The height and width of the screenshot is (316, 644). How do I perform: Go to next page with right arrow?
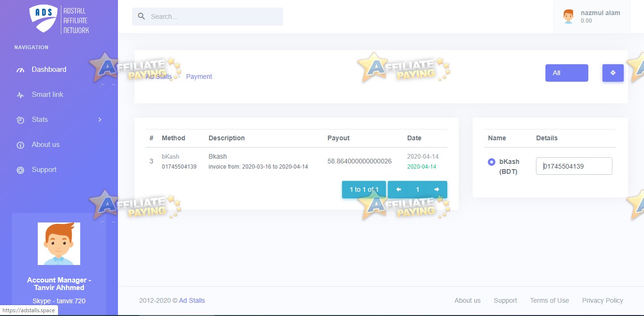(437, 189)
